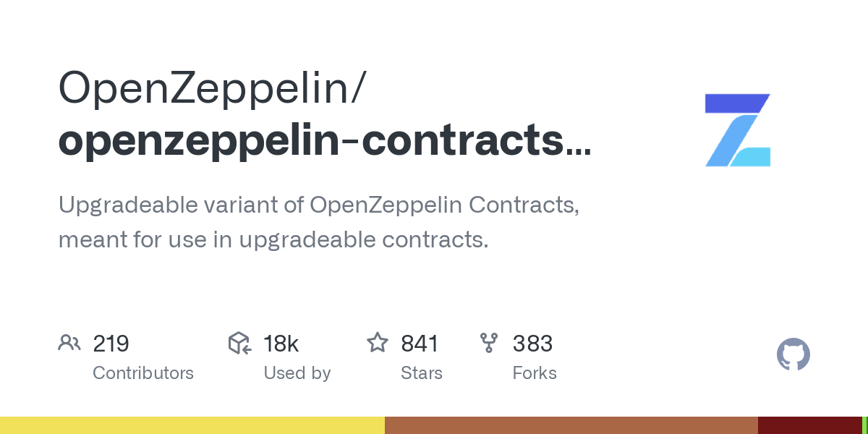The width and height of the screenshot is (868, 434).
Task: Select the 18k used by count
Action: click(281, 343)
